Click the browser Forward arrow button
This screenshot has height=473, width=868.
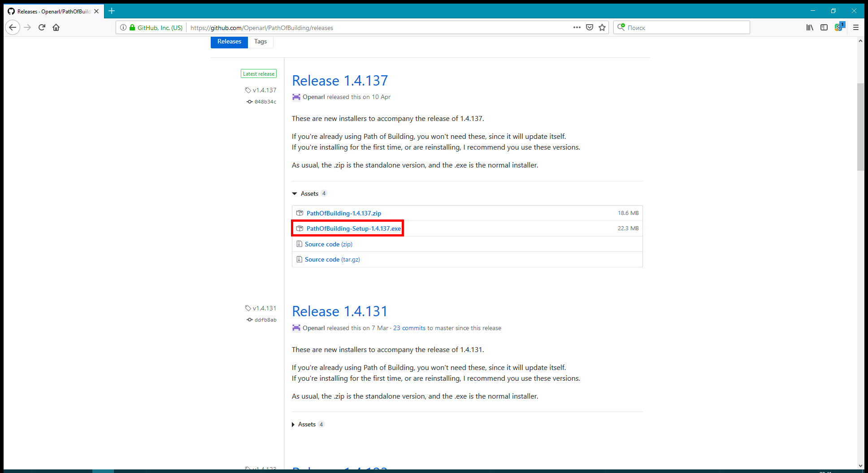(27, 27)
